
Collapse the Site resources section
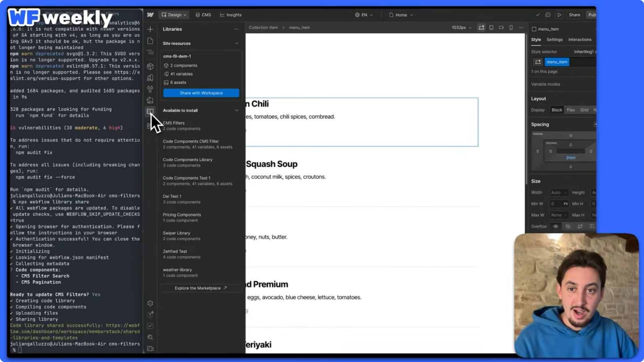[x=237, y=44]
